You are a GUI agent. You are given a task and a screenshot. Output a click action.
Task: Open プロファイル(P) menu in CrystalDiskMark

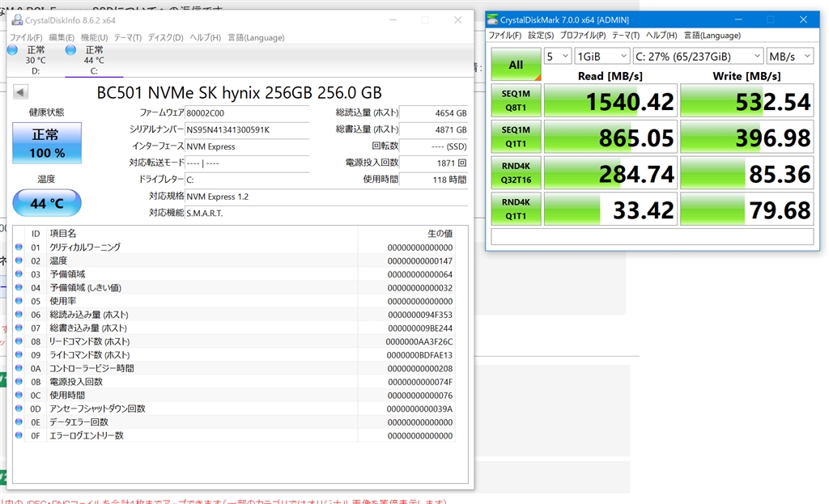(583, 36)
